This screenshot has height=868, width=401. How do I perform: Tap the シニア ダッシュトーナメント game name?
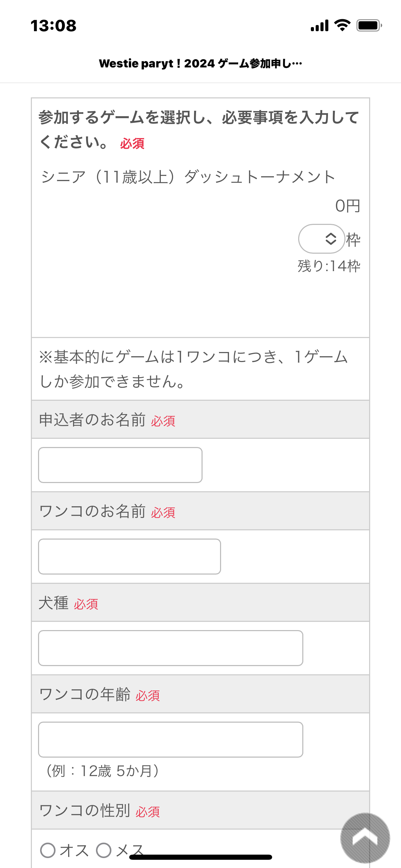click(188, 177)
